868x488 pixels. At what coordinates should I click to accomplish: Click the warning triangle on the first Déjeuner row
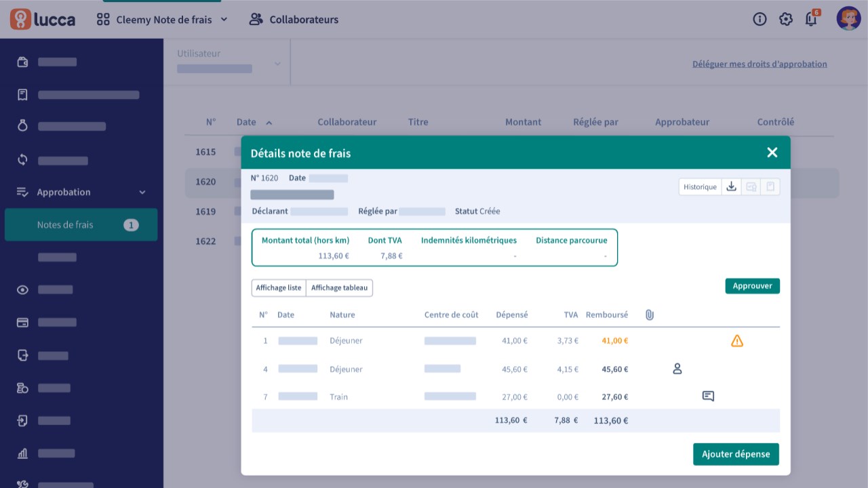(x=737, y=341)
